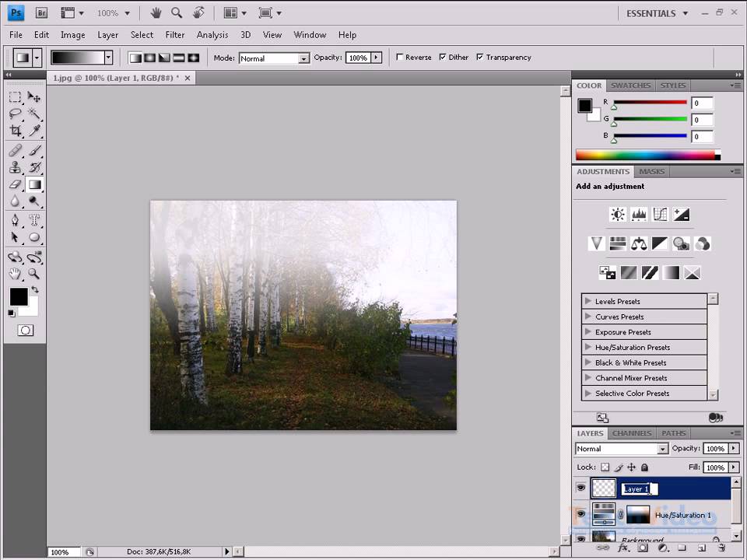Select the Hand tool in toolbox

(x=15, y=273)
